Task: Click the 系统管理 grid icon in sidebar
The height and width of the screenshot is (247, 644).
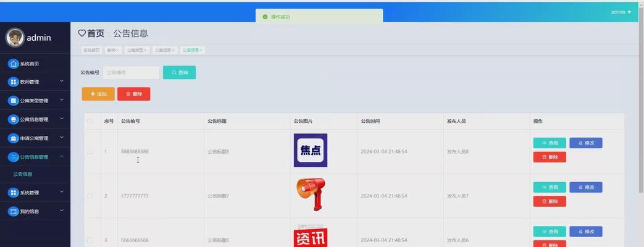Action: pyautogui.click(x=14, y=192)
